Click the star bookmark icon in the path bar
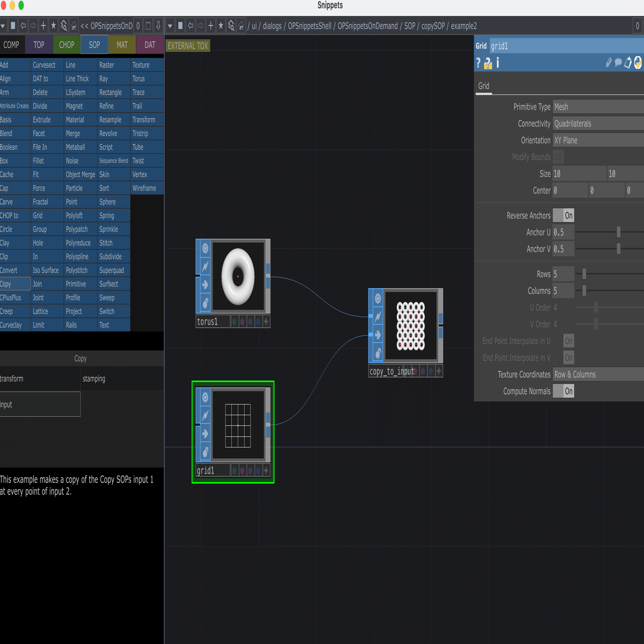The width and height of the screenshot is (644, 644). (x=220, y=26)
